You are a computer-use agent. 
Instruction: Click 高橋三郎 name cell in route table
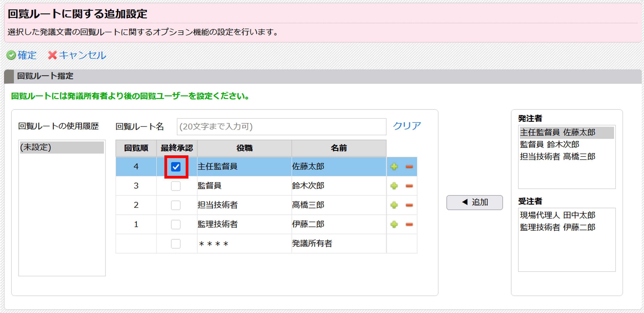coord(339,205)
